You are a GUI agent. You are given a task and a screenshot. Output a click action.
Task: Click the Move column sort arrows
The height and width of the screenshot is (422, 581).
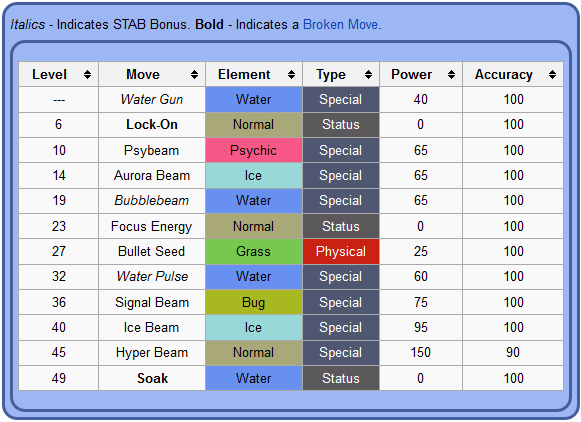[x=194, y=74]
